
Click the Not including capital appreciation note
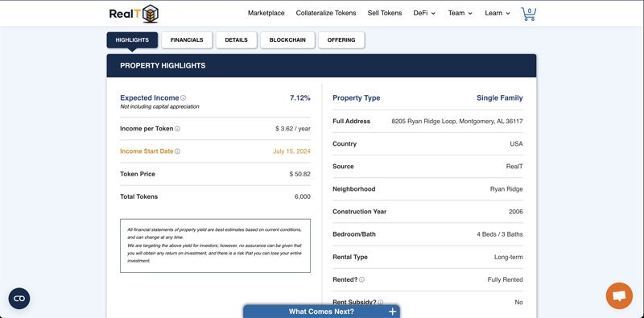(x=159, y=107)
